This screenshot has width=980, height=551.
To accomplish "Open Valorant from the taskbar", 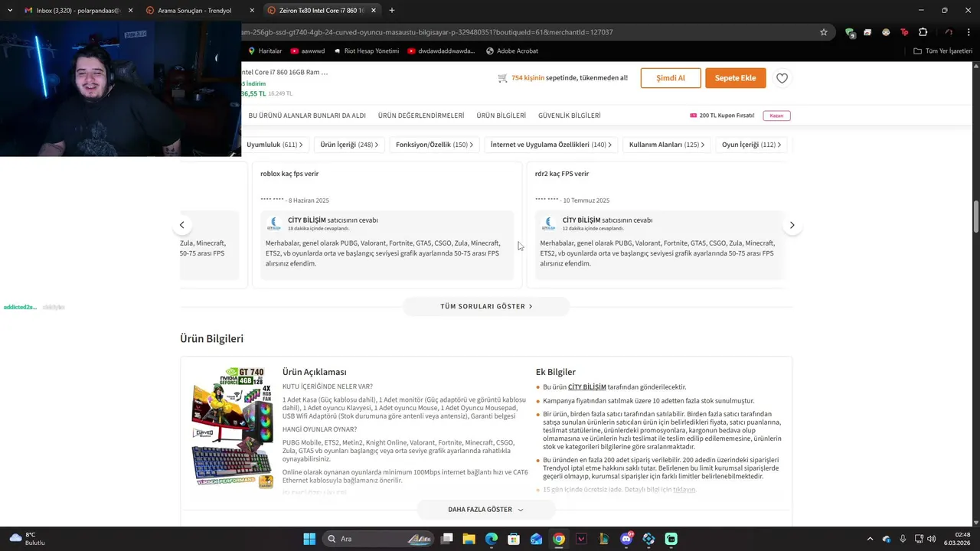I will click(581, 539).
